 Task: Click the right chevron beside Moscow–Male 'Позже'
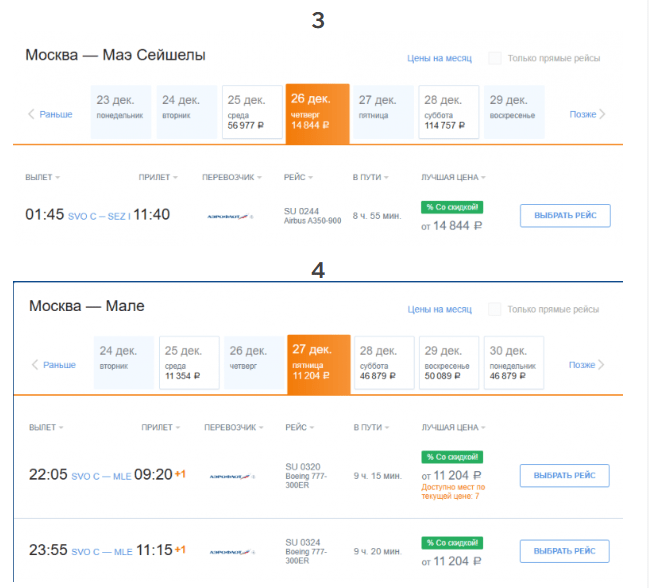[601, 365]
